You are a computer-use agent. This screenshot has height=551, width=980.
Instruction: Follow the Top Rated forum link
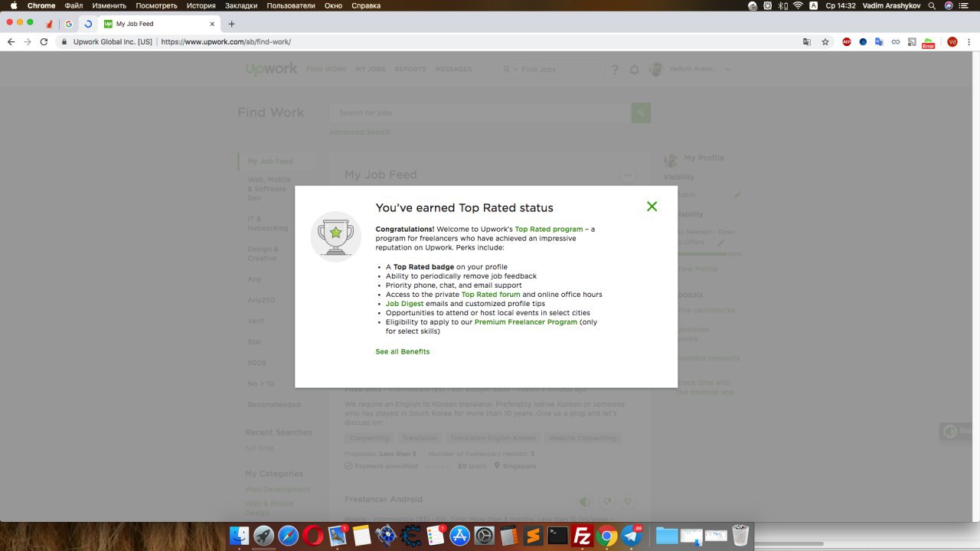pos(491,295)
